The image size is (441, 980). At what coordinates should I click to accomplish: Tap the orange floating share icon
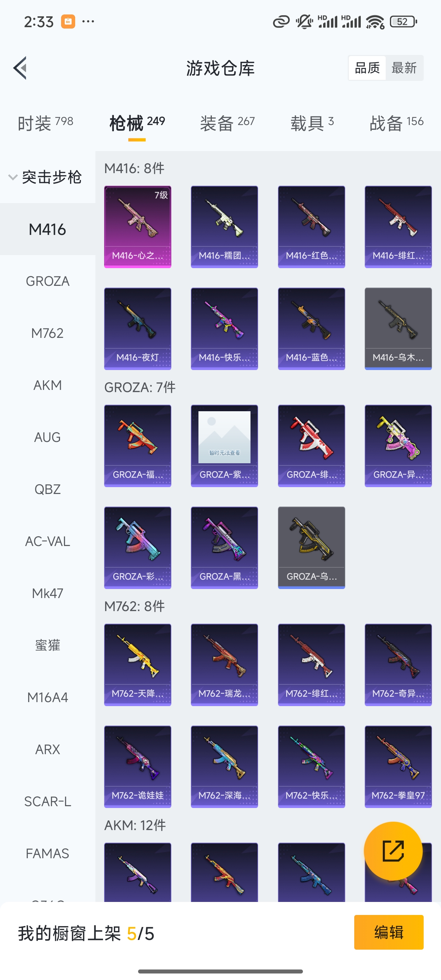click(x=393, y=851)
